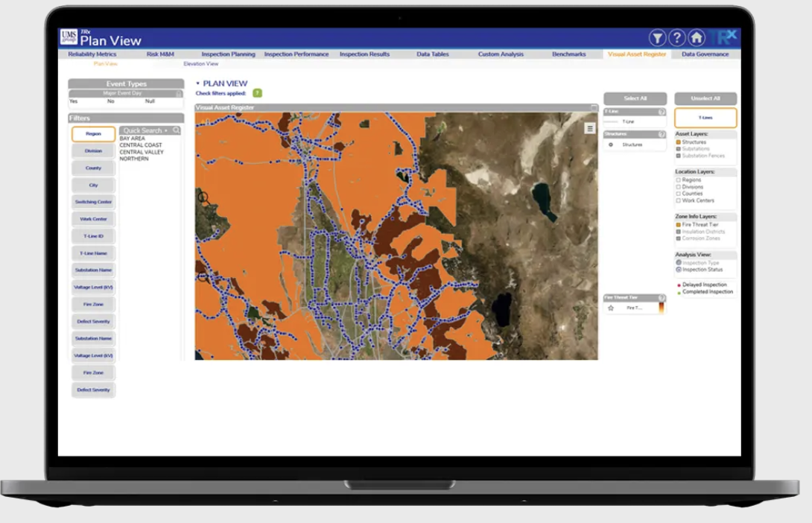Click the Division filter button
Screen dimensions: 812x523
pos(93,151)
